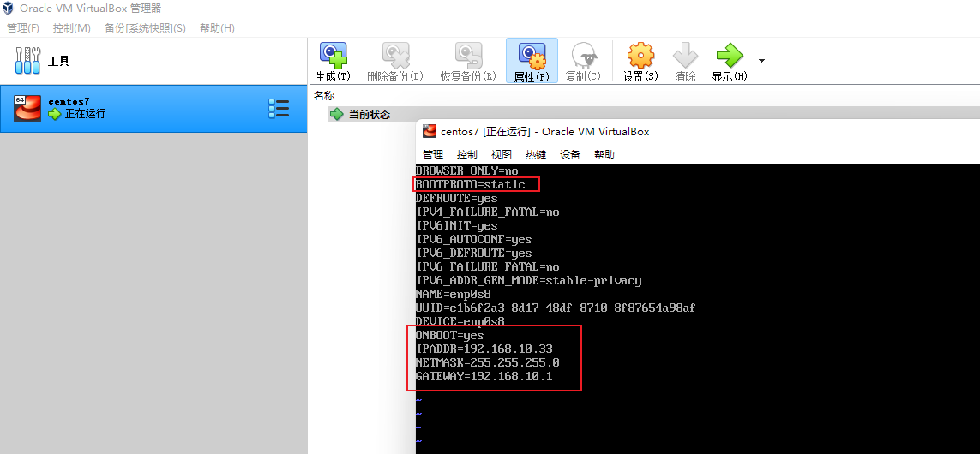Select the centos7 virtual machine entry
The height and width of the screenshot is (454, 980).
click(x=153, y=109)
